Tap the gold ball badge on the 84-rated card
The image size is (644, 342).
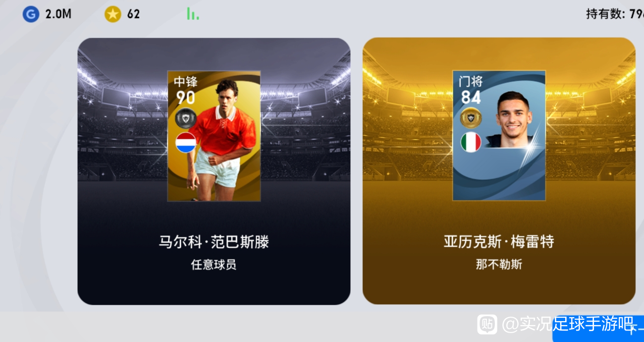tap(471, 117)
